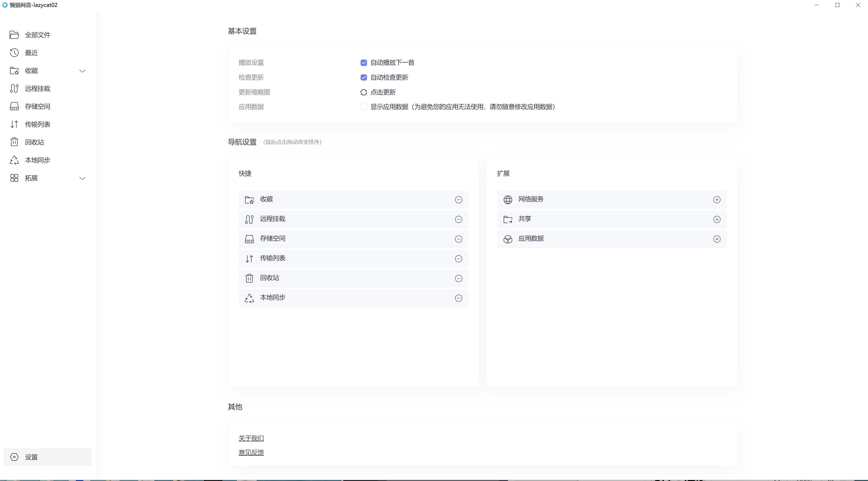Click 应用数据 label in 扩展 list
Screen dimensions: 868x481
531,238
